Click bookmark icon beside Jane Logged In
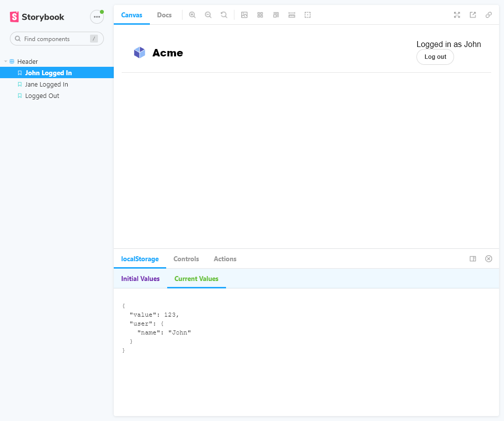The image size is (504, 421). [x=20, y=84]
